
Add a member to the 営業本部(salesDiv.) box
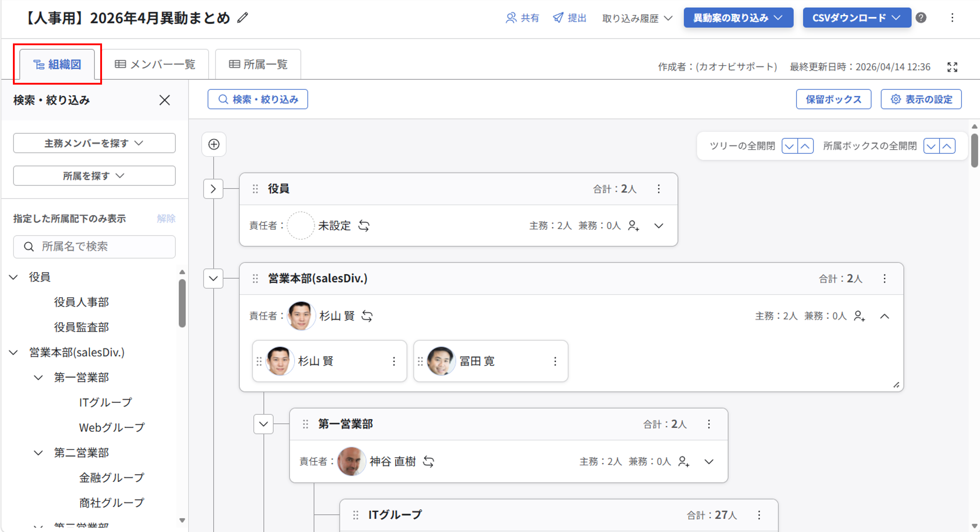coord(860,316)
